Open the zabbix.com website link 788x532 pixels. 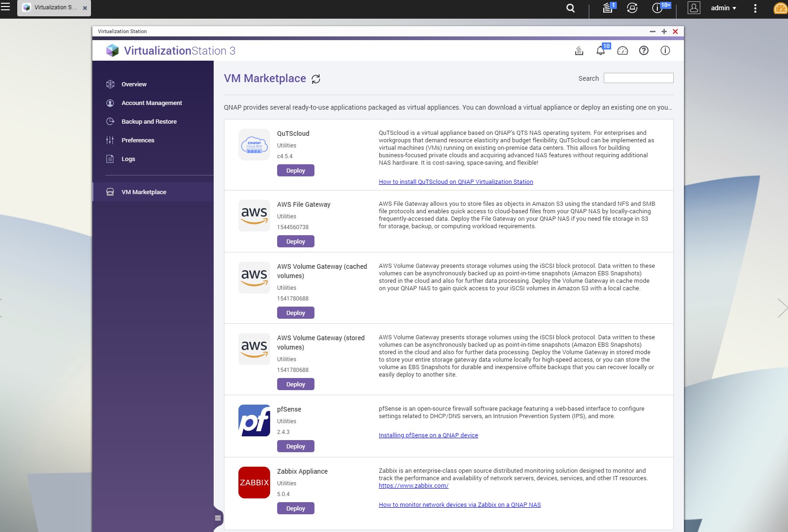point(413,486)
